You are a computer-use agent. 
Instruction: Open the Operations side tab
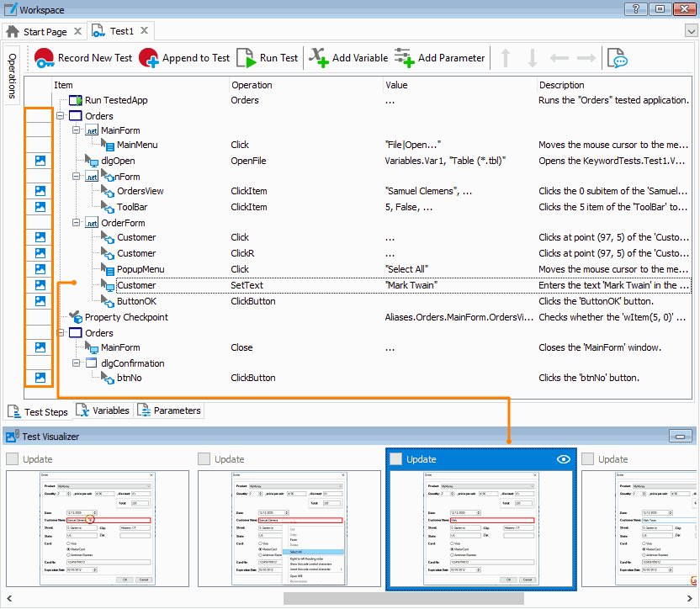(12, 76)
